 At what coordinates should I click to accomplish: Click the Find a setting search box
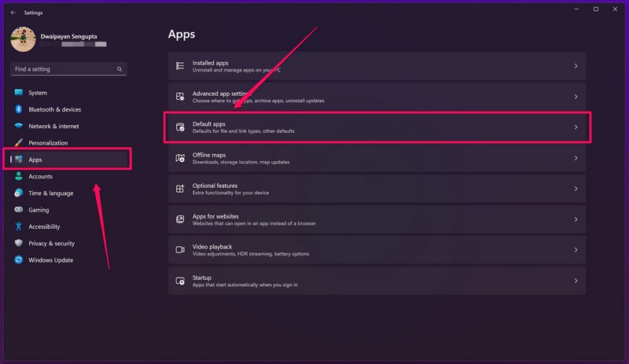tap(63, 69)
